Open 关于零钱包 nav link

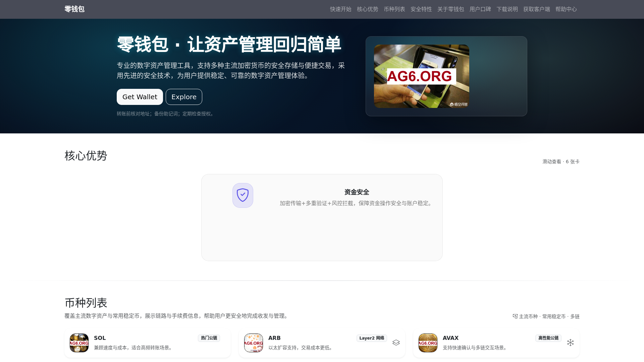tap(450, 9)
